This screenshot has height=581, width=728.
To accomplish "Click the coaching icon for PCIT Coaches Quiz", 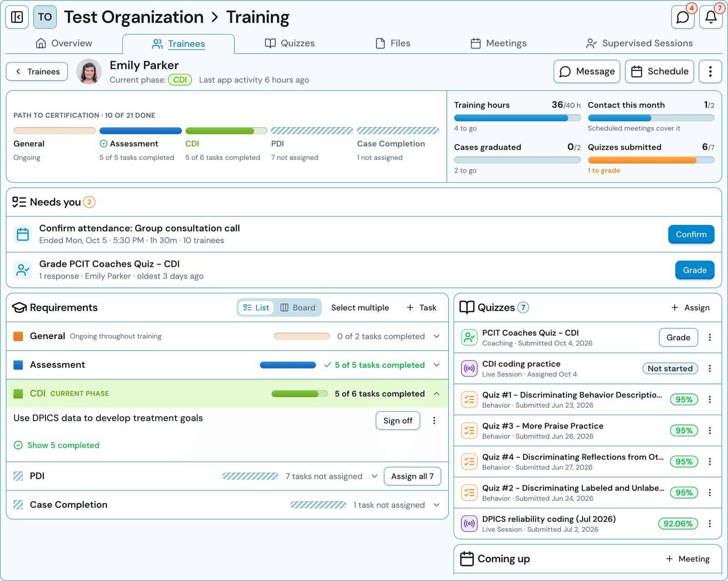I will pos(469,337).
